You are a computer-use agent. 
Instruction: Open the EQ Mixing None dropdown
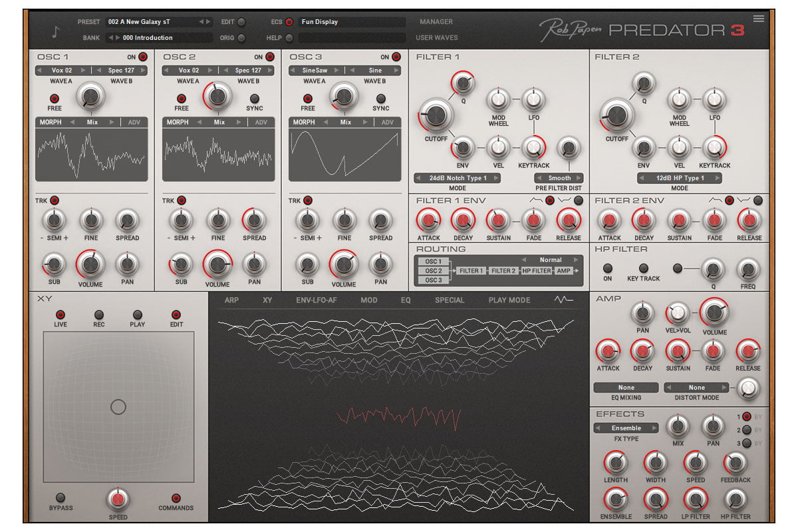[x=626, y=388]
